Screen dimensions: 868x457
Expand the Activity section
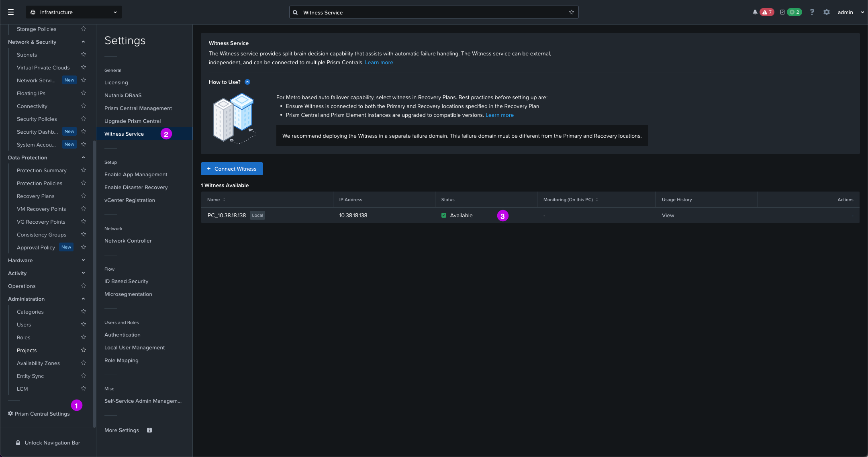(83, 273)
